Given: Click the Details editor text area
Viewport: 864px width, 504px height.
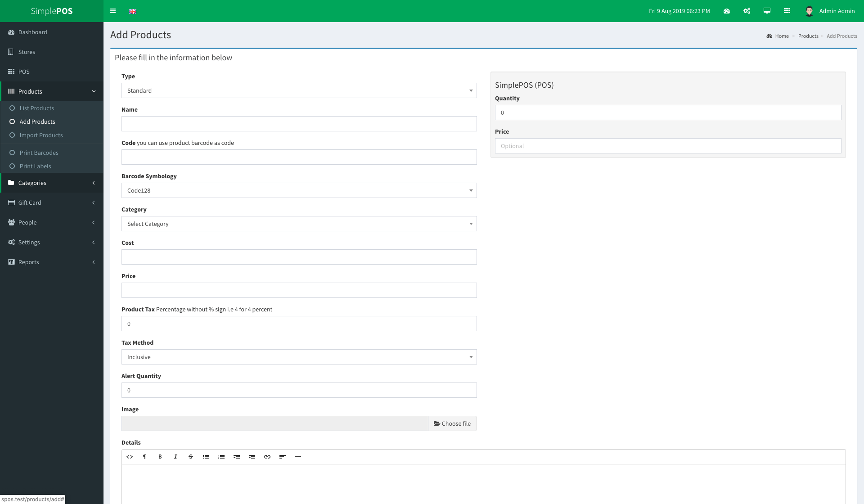Looking at the screenshot, I should click(484, 484).
